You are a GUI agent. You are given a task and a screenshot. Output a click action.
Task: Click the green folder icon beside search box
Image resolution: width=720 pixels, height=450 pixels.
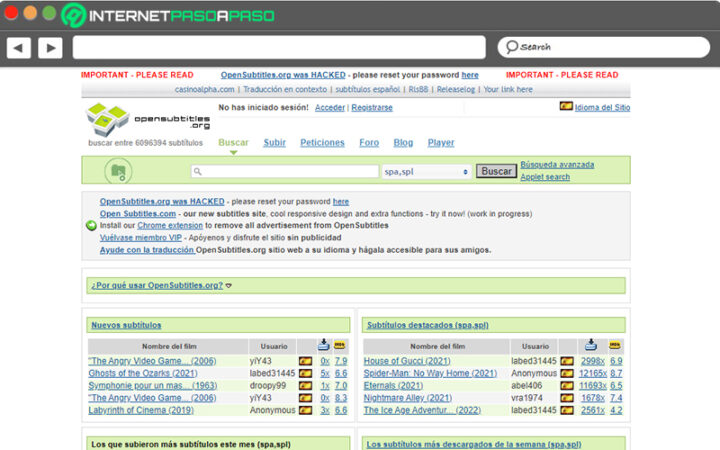118,172
